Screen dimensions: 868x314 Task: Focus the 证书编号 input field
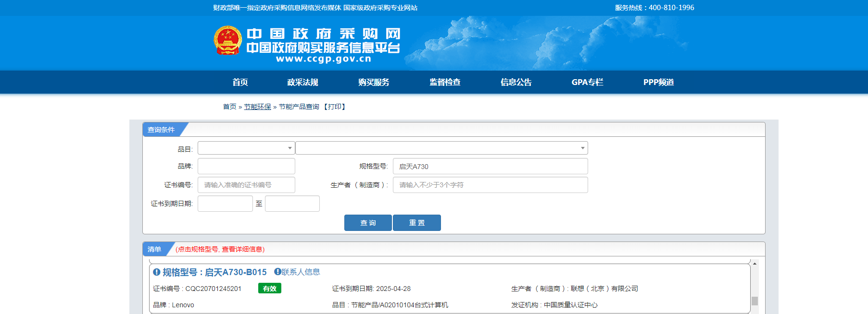tap(246, 185)
